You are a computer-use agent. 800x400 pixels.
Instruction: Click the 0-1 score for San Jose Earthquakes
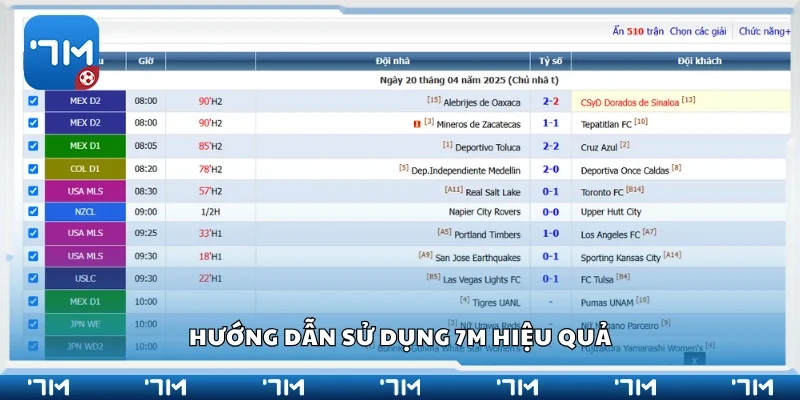pyautogui.click(x=551, y=257)
